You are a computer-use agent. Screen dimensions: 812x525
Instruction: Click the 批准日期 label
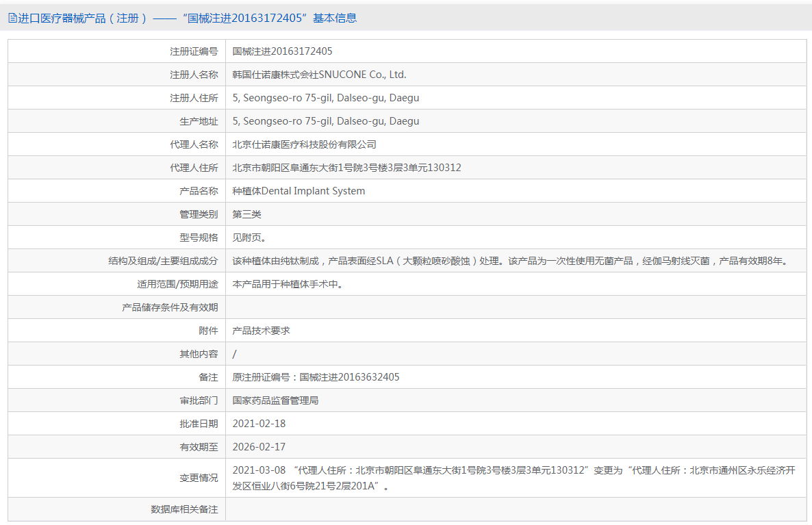point(199,424)
